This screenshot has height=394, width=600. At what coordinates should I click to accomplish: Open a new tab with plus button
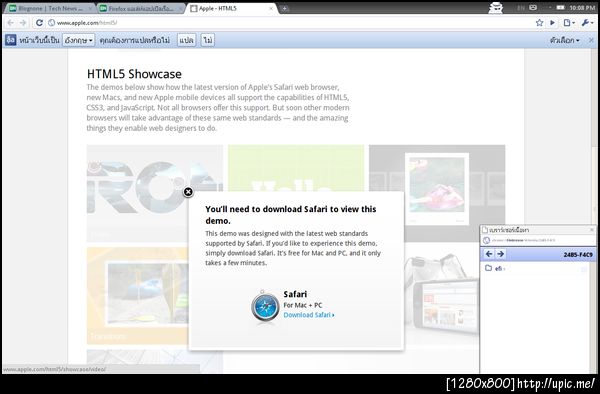coord(284,8)
